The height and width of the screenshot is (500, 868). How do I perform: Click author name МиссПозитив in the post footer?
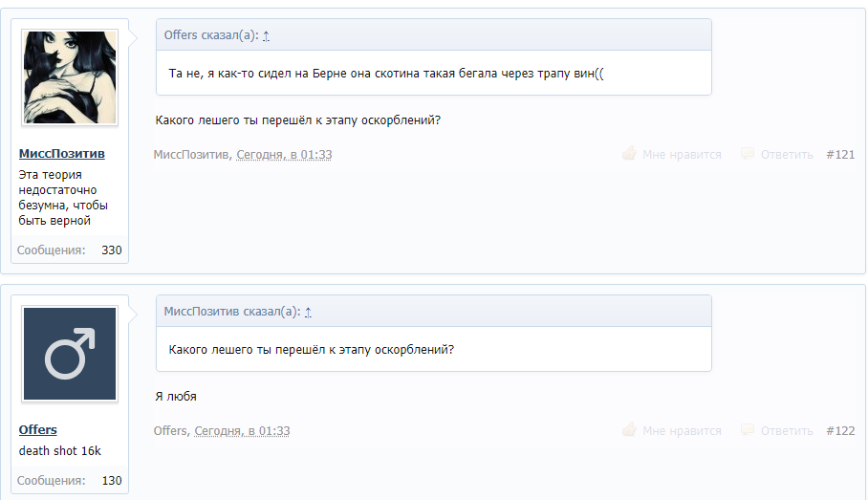click(x=191, y=155)
